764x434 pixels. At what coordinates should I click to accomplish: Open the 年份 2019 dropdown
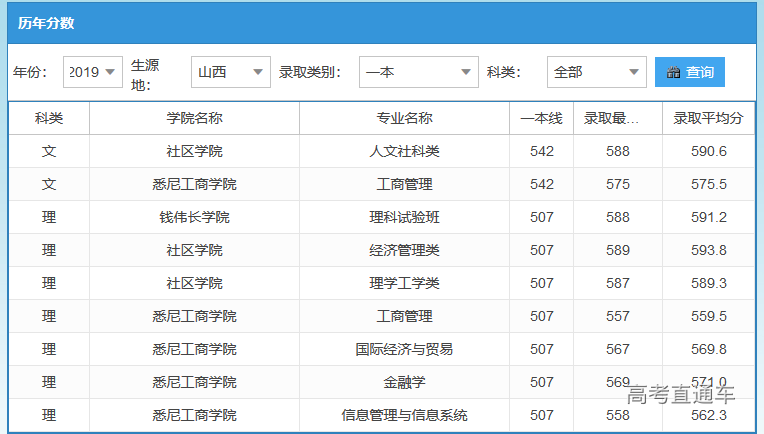click(93, 72)
